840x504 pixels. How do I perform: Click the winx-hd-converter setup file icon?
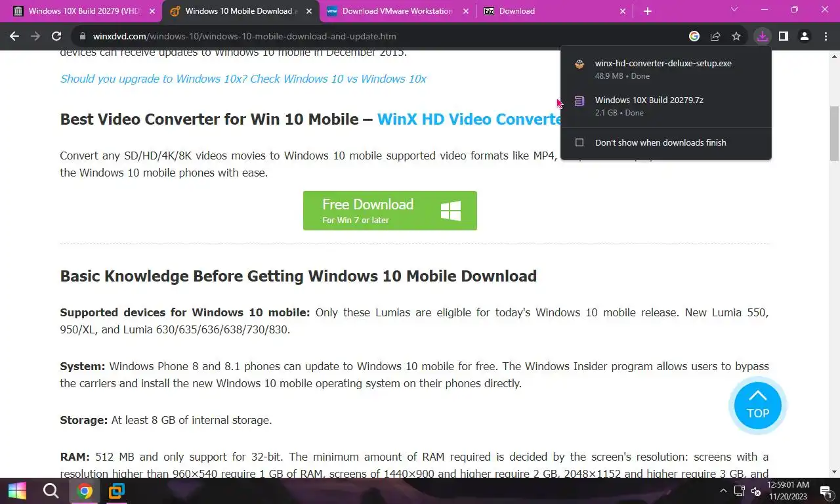point(579,64)
